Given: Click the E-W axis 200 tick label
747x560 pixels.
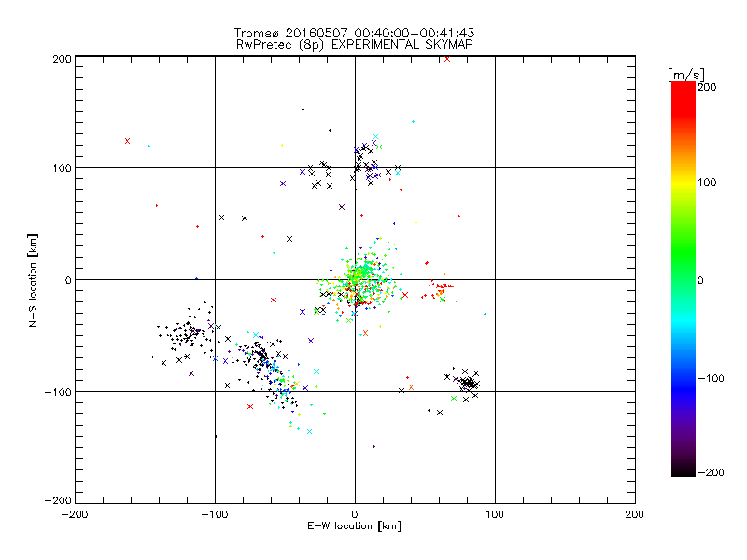Looking at the screenshot, I should click(x=635, y=514).
